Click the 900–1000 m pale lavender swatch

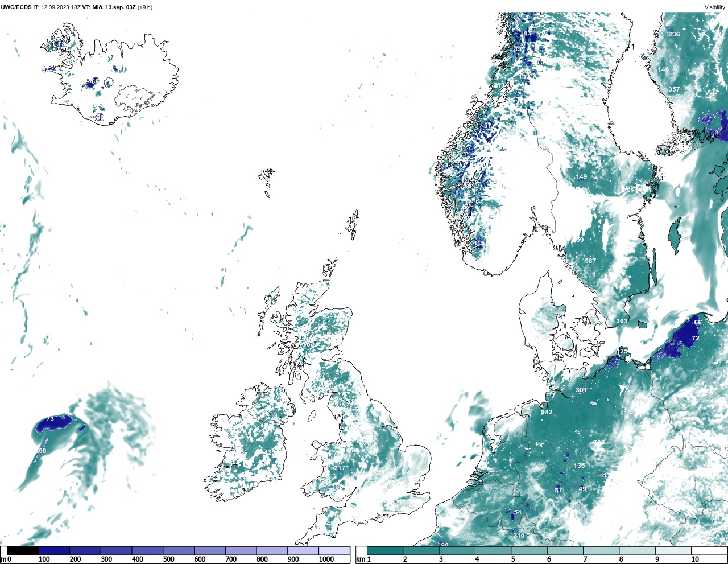[x=303, y=551]
